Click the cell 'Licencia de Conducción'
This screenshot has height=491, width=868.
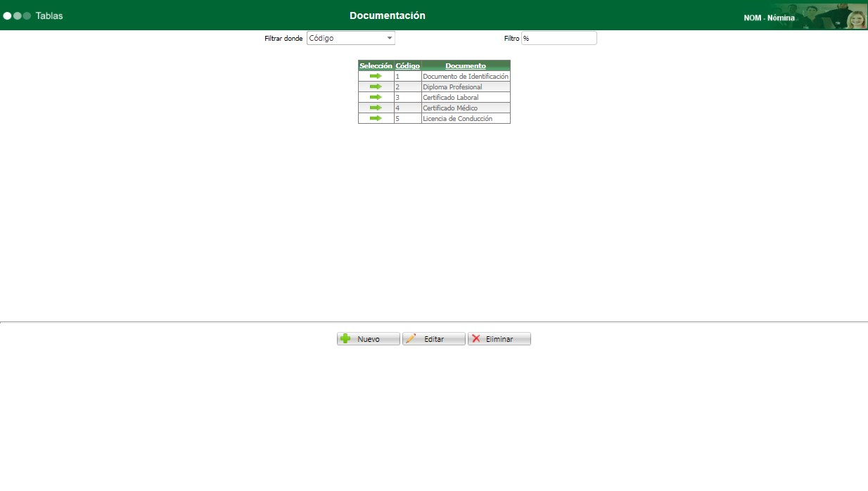pos(466,118)
